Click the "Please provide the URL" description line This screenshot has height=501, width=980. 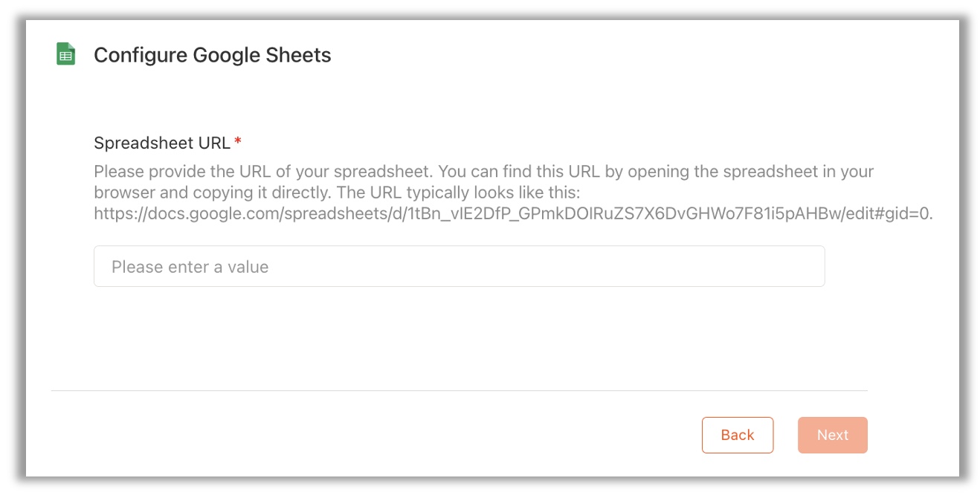[x=483, y=172]
